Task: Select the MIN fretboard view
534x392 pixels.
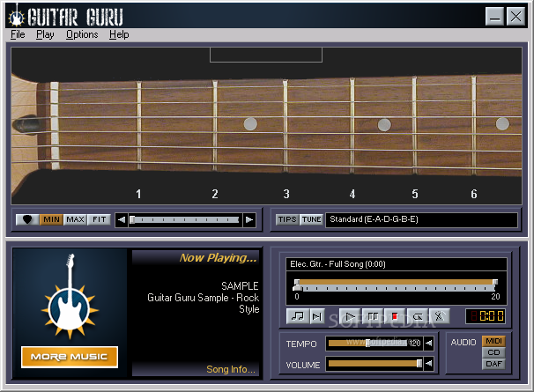Action: (x=51, y=219)
